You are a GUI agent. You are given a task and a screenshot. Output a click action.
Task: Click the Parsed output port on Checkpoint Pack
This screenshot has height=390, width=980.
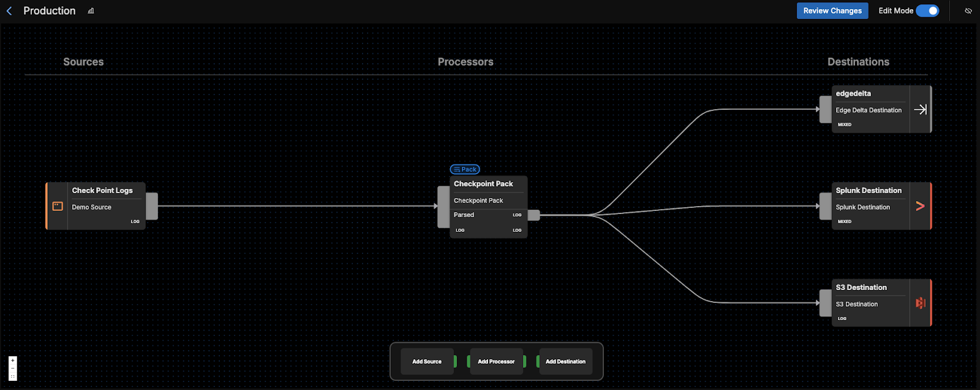533,215
